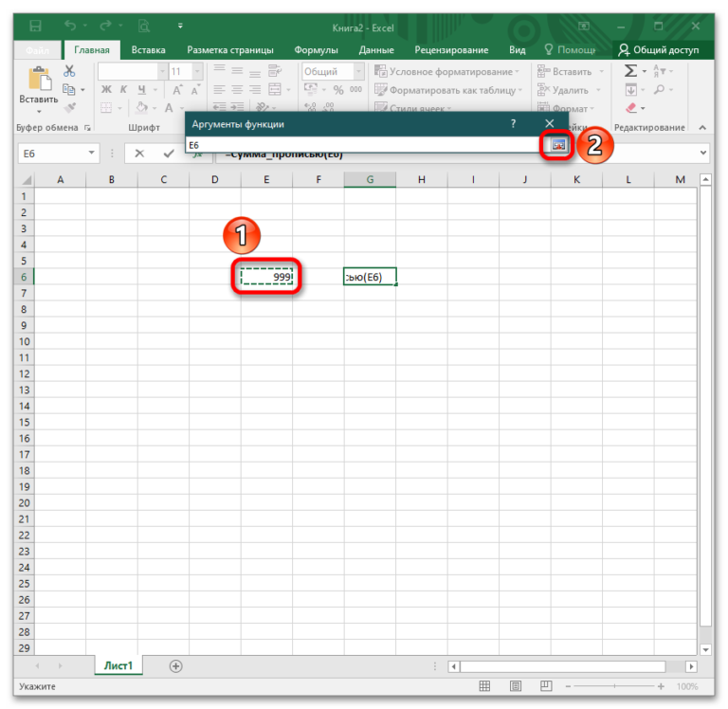Click the dialog collapse/expand range selector icon
Viewport: 728px width, 709px height.
pyautogui.click(x=558, y=145)
